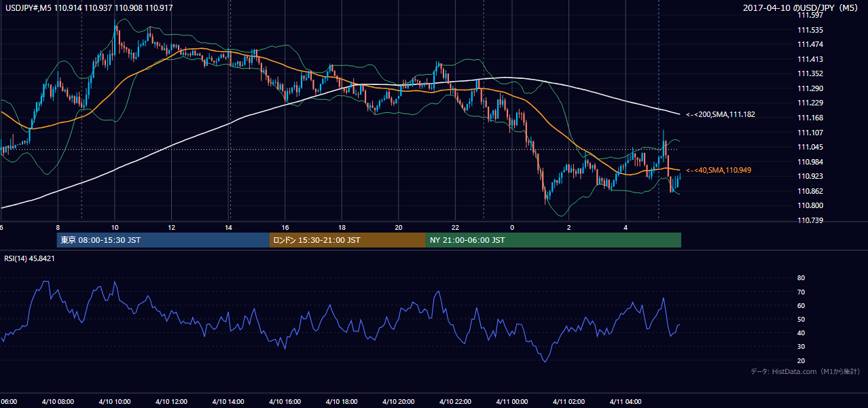Click price axis value 111.168
Screen dimensions: 868x408
809,118
